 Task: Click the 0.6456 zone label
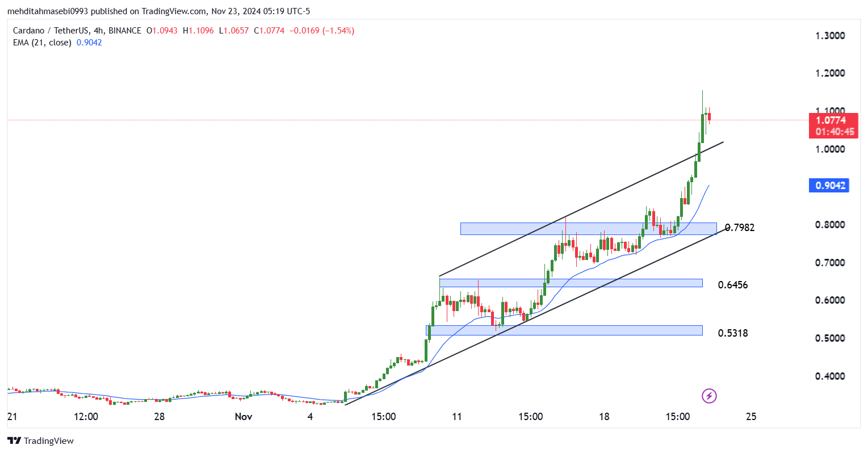tap(733, 285)
